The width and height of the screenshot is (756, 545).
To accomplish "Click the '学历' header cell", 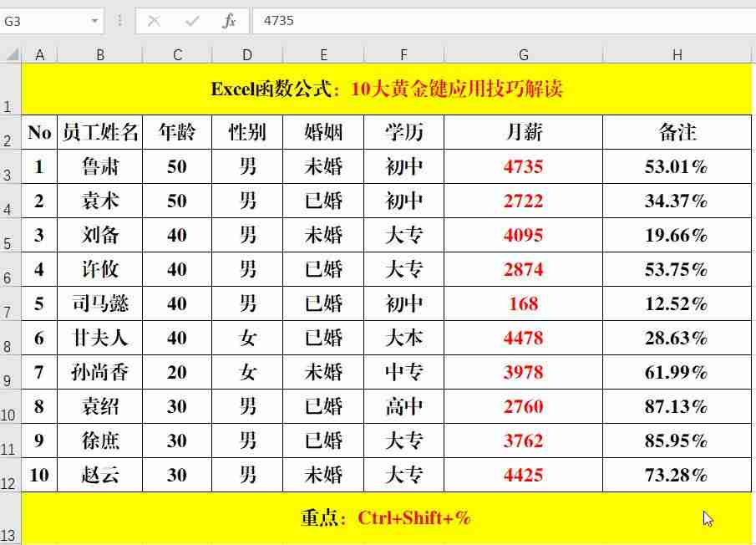I will (403, 132).
